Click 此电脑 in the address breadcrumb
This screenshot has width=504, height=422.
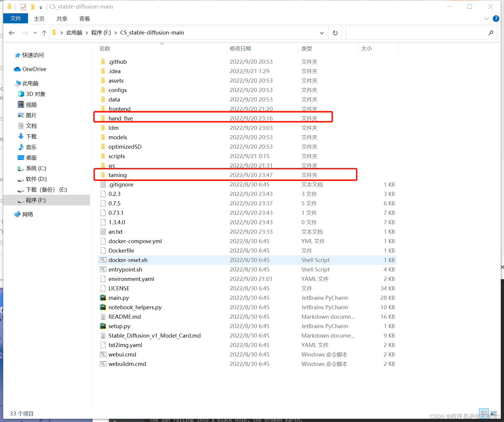click(x=74, y=32)
